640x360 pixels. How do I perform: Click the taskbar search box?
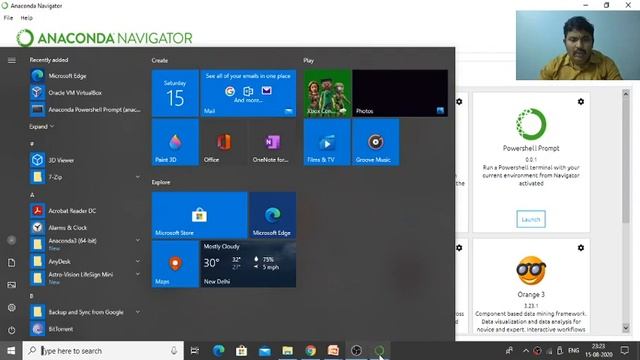point(103,351)
